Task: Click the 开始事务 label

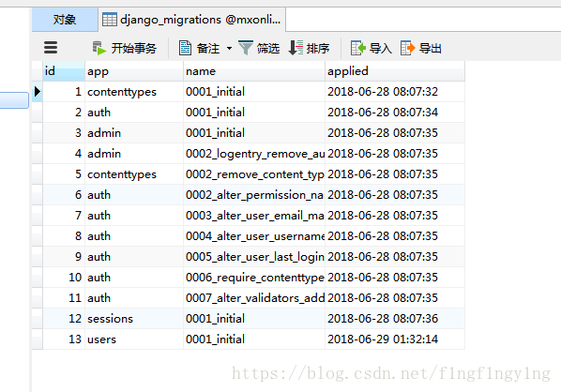Action: click(x=134, y=48)
